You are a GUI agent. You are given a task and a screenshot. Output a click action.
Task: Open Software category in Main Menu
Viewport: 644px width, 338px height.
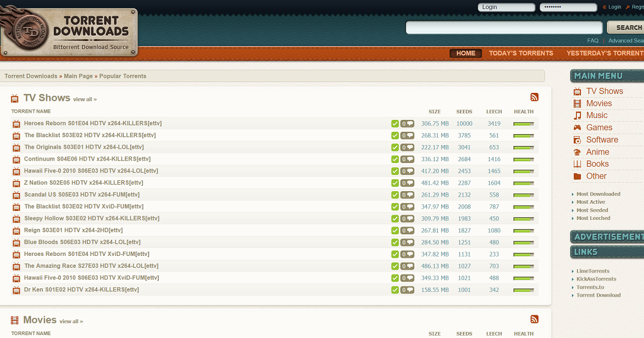click(602, 140)
